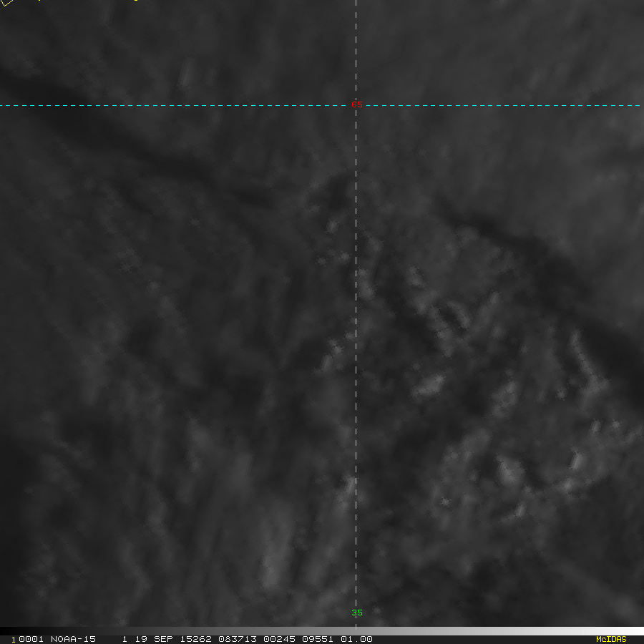Click the red 65 grid label
The image size is (644, 644).
pyautogui.click(x=357, y=104)
